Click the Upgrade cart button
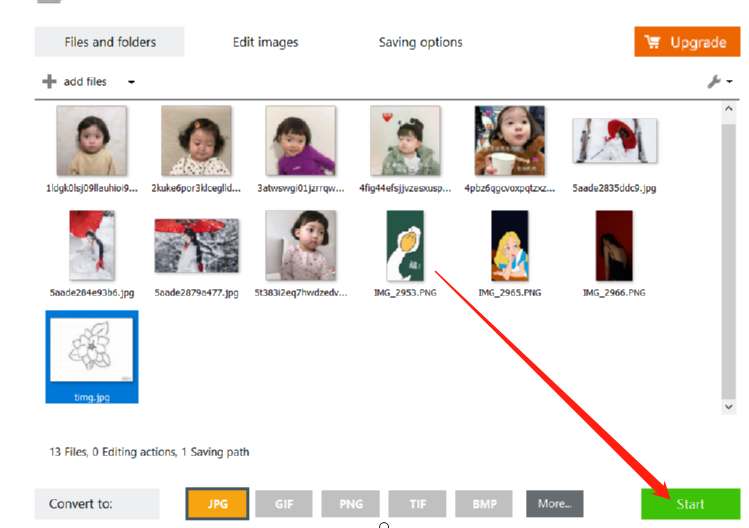The height and width of the screenshot is (528, 749). click(x=687, y=42)
